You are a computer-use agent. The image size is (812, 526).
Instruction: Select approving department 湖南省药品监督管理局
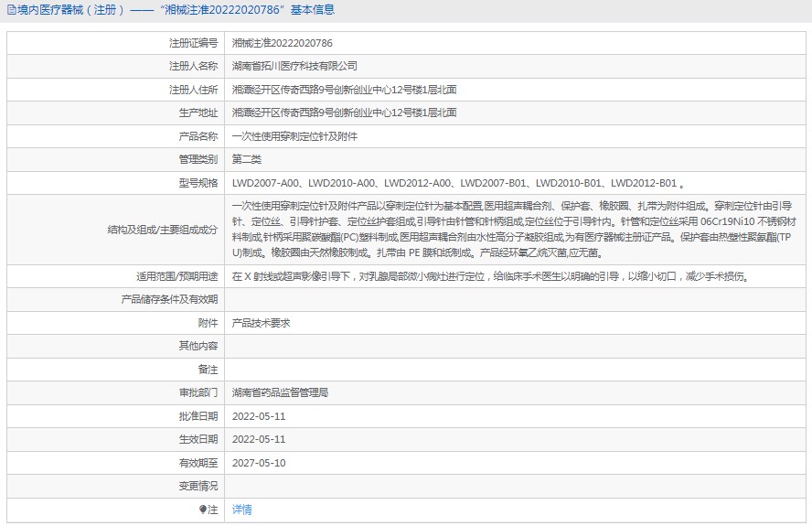280,392
